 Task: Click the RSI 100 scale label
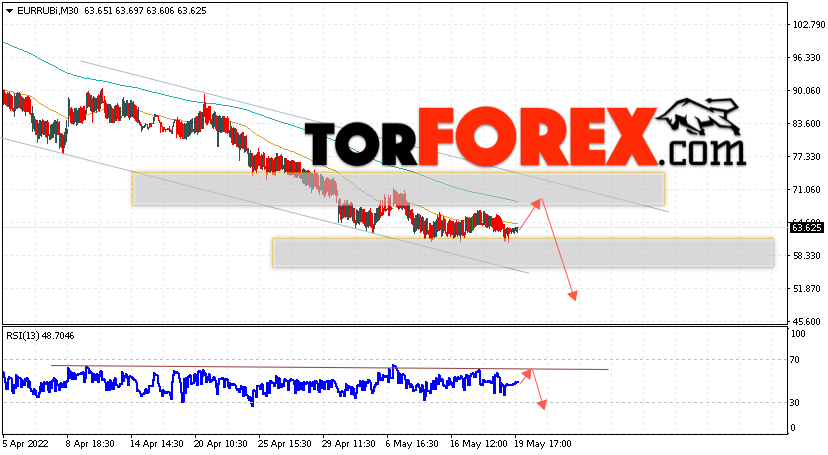[x=798, y=334]
